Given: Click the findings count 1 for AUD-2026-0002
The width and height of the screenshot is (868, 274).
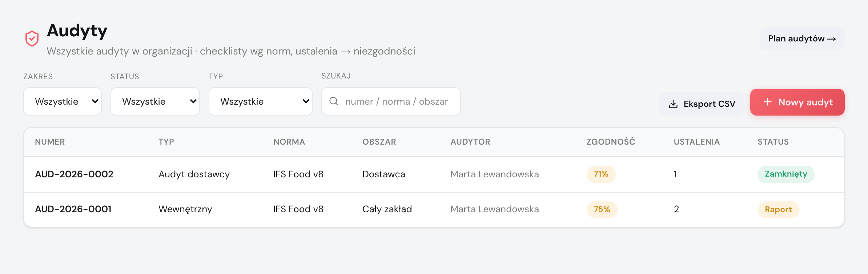Looking at the screenshot, I should 675,174.
